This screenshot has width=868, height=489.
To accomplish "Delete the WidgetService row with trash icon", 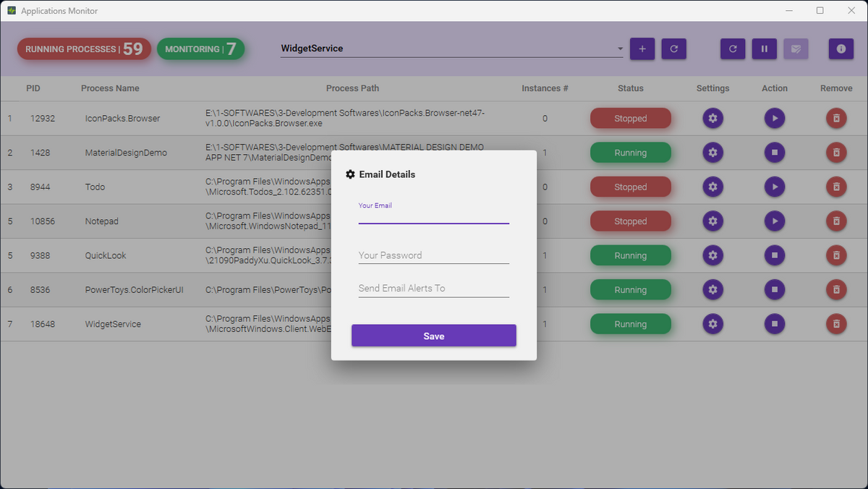I will click(x=836, y=324).
